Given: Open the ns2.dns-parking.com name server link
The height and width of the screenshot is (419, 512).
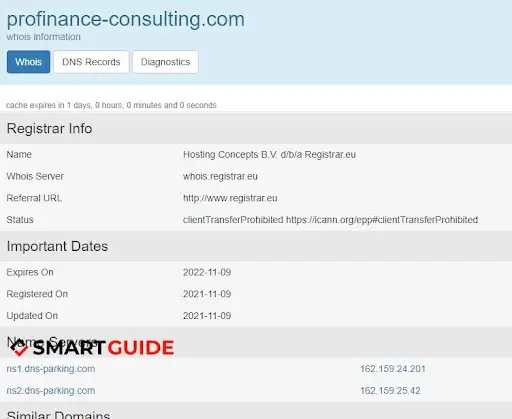Looking at the screenshot, I should click(x=51, y=390).
